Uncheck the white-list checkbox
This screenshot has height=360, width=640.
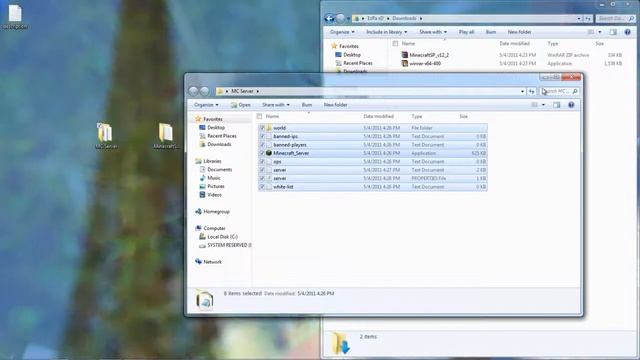tap(262, 187)
